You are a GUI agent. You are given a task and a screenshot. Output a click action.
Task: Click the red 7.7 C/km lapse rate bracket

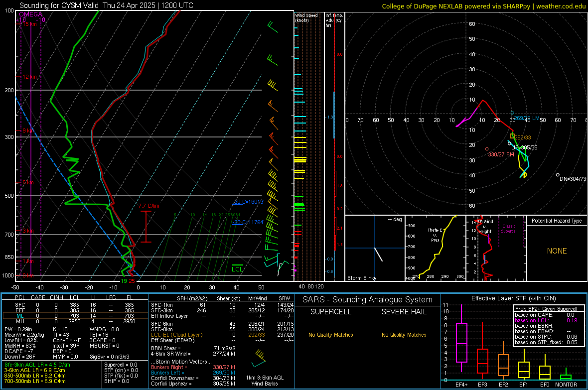click(x=146, y=227)
